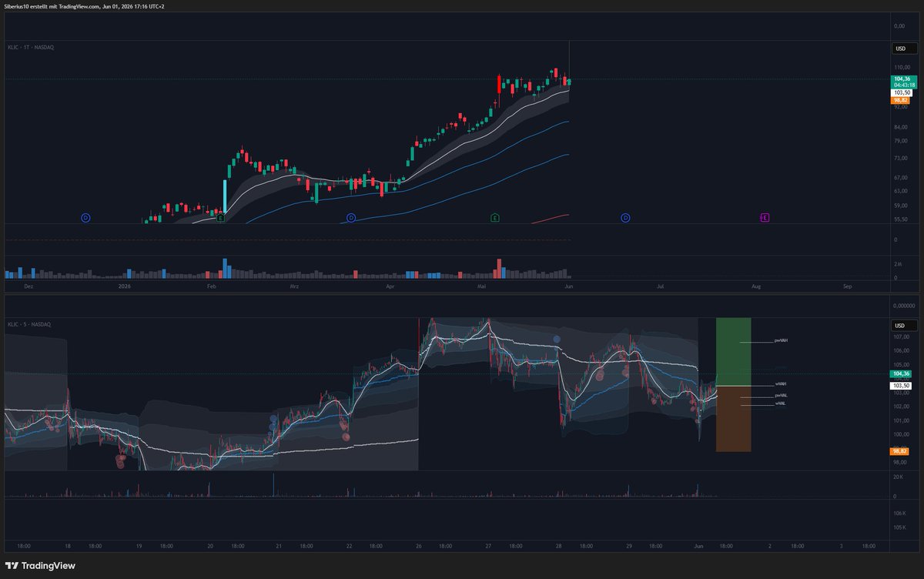Click the 2026 label on the daily time axis
This screenshot has height=579, width=924.
pyautogui.click(x=124, y=286)
